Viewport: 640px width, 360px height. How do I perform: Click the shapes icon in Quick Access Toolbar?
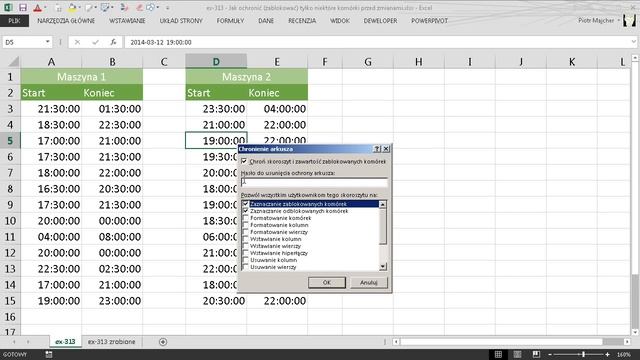click(150, 7)
